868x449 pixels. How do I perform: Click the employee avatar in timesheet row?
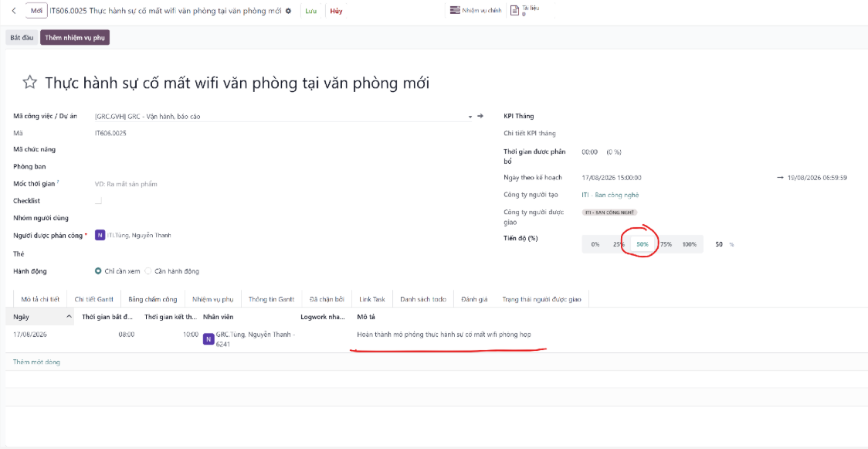pos(209,338)
